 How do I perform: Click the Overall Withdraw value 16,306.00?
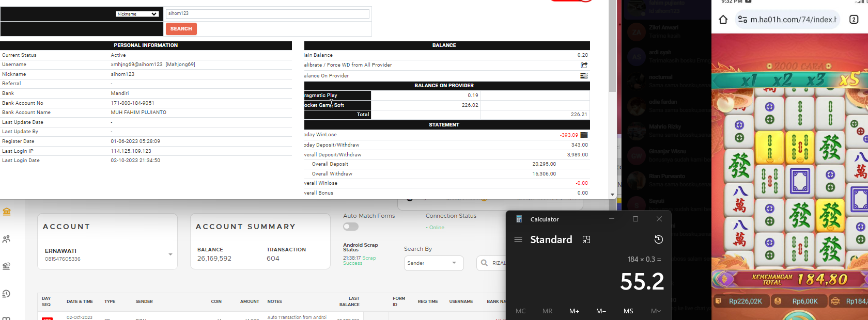544,174
